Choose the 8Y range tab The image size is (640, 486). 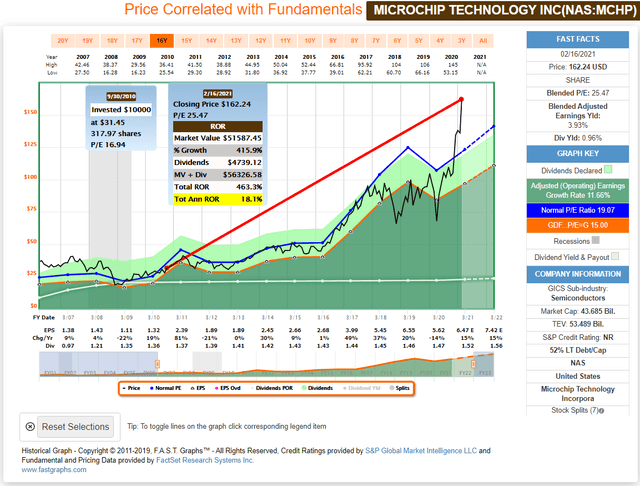(354, 41)
